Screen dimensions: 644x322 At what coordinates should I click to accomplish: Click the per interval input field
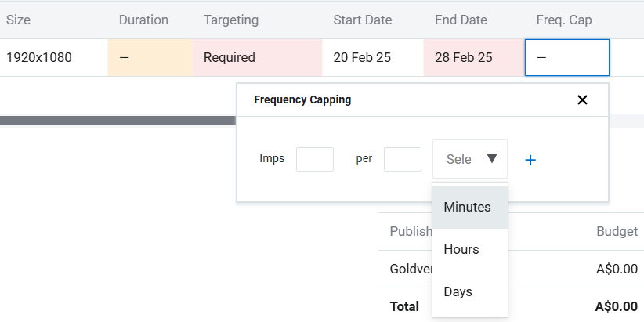coord(403,159)
